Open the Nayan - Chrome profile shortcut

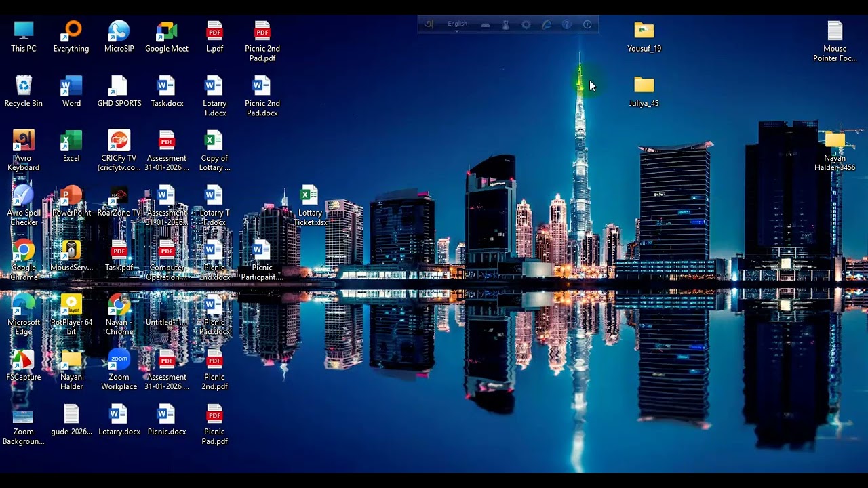119,315
